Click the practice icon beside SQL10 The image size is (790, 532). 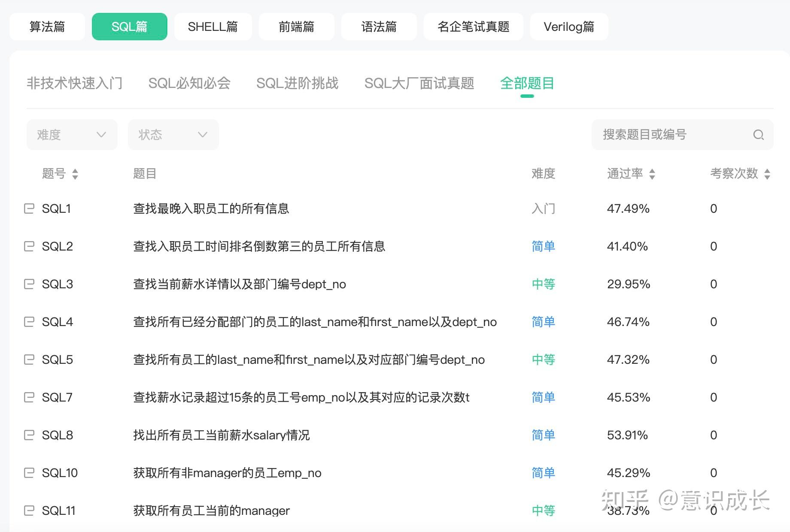[28, 473]
